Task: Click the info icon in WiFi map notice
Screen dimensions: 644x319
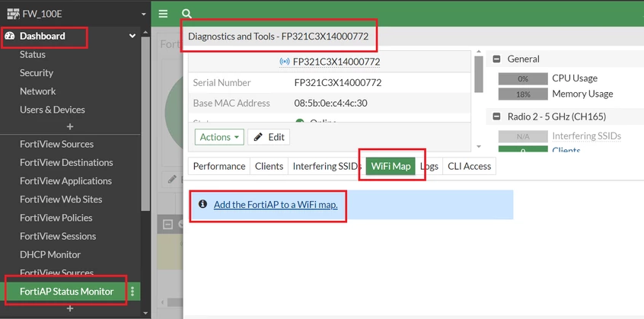Action: 202,203
